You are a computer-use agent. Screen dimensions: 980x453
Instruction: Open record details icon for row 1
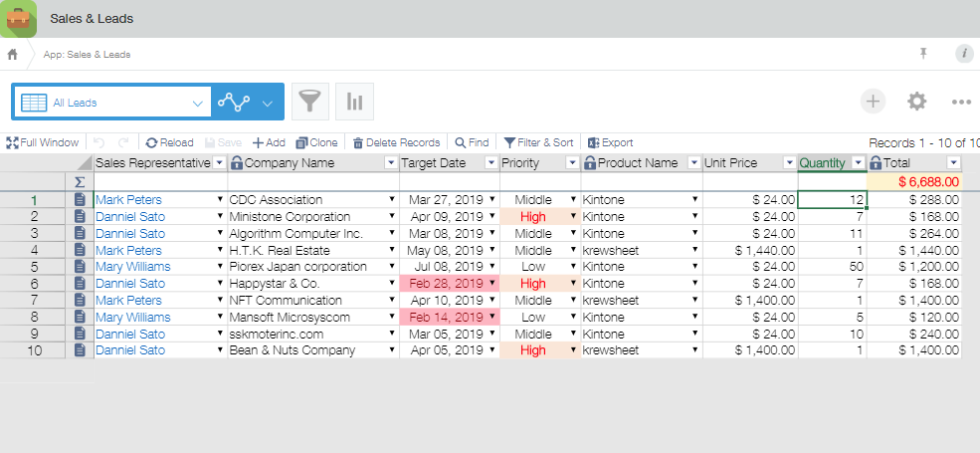[81, 200]
